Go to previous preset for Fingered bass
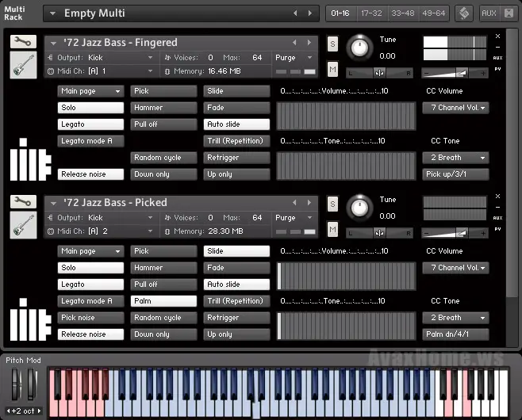This screenshot has width=522, height=420. [294, 43]
